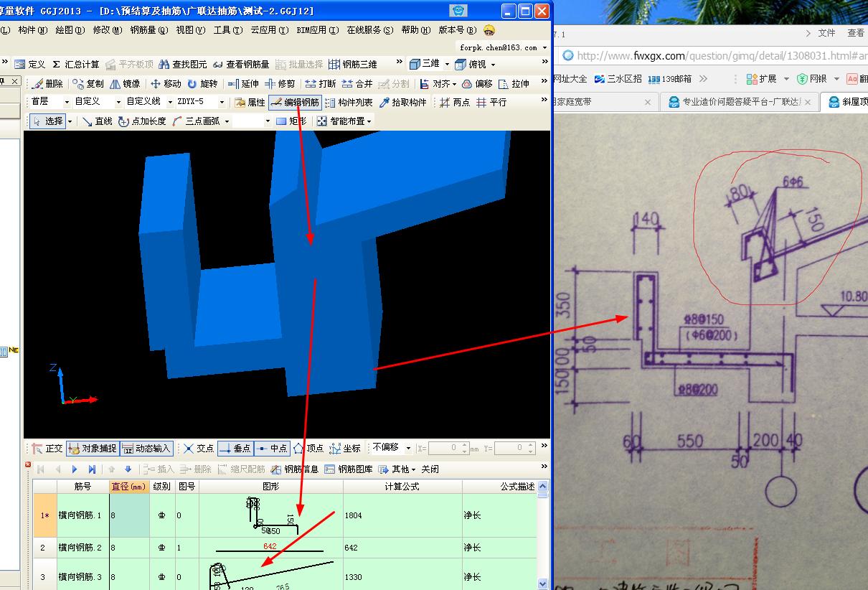The height and width of the screenshot is (590, 868).
Task: Select the 复制 copy tool
Action: pyautogui.click(x=89, y=84)
